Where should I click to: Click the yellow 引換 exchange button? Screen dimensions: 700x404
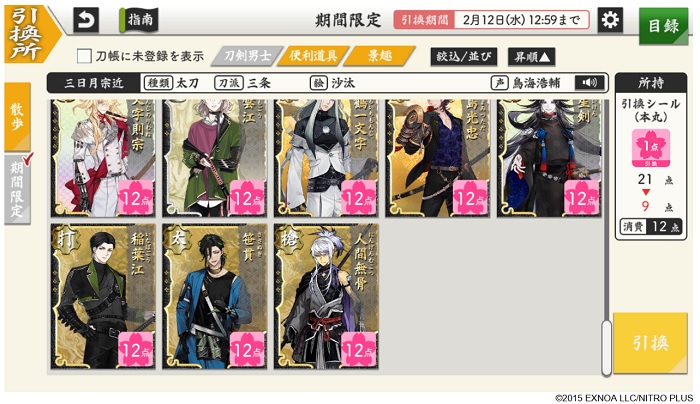point(650,343)
